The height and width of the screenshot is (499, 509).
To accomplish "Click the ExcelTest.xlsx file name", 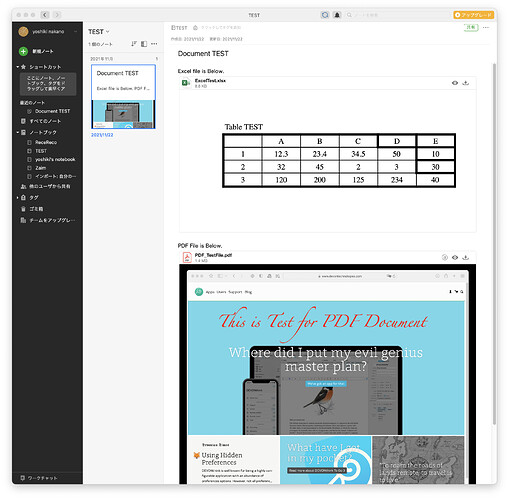I will click(210, 81).
